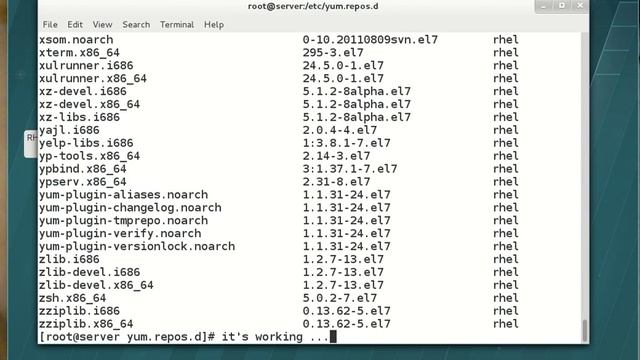Click package name zlib.i686
The width and height of the screenshot is (640, 360).
(69, 259)
